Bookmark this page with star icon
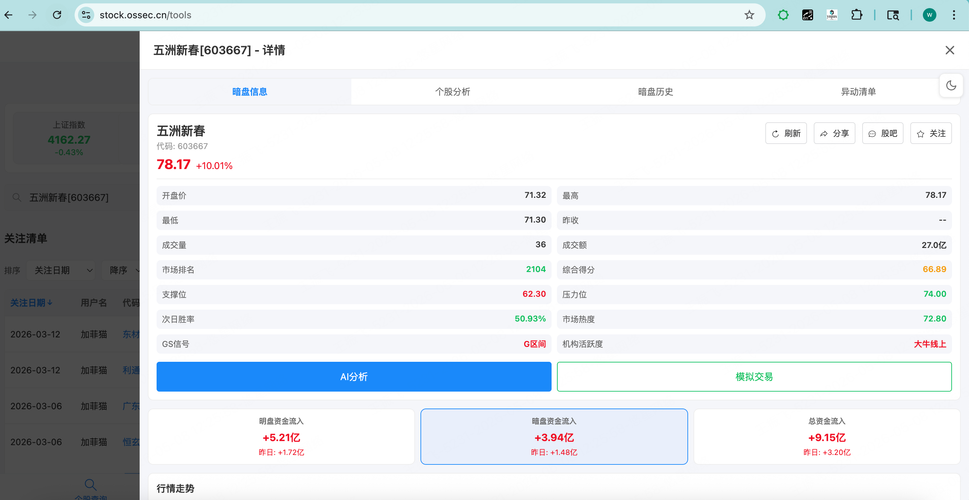This screenshot has width=969, height=500. (x=749, y=15)
